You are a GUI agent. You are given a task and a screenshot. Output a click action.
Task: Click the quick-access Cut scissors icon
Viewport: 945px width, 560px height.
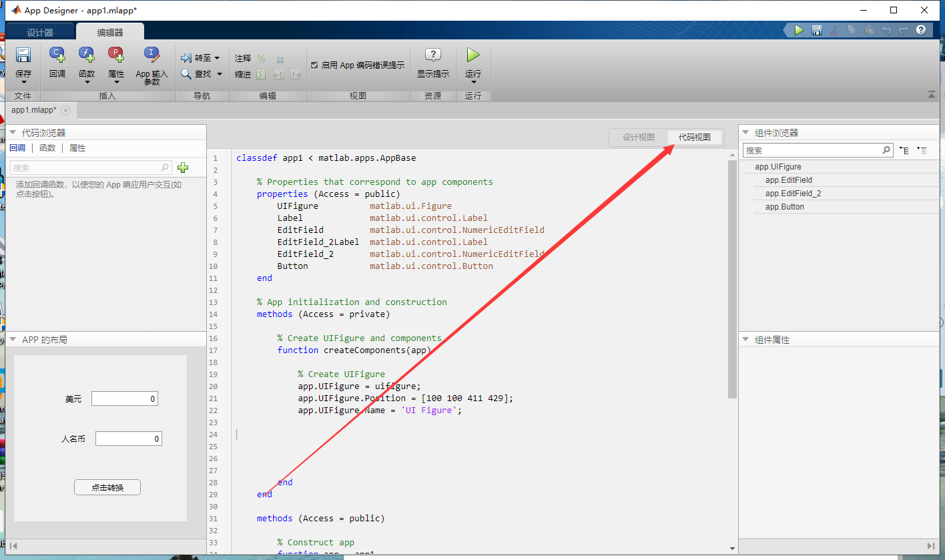point(834,30)
